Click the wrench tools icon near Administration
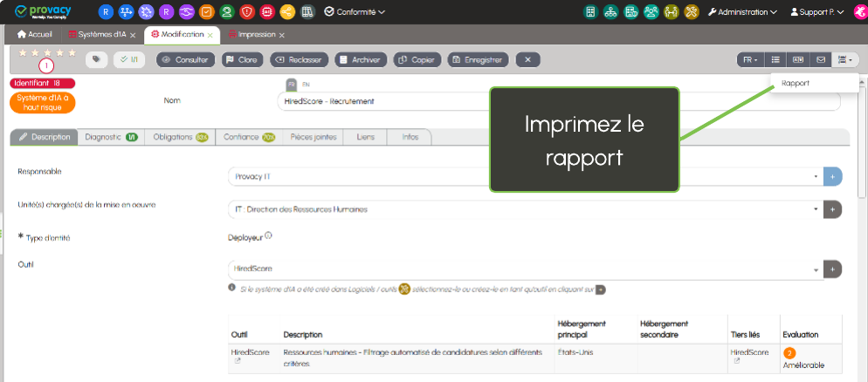Viewport: 868px width, 382px height. click(x=712, y=12)
